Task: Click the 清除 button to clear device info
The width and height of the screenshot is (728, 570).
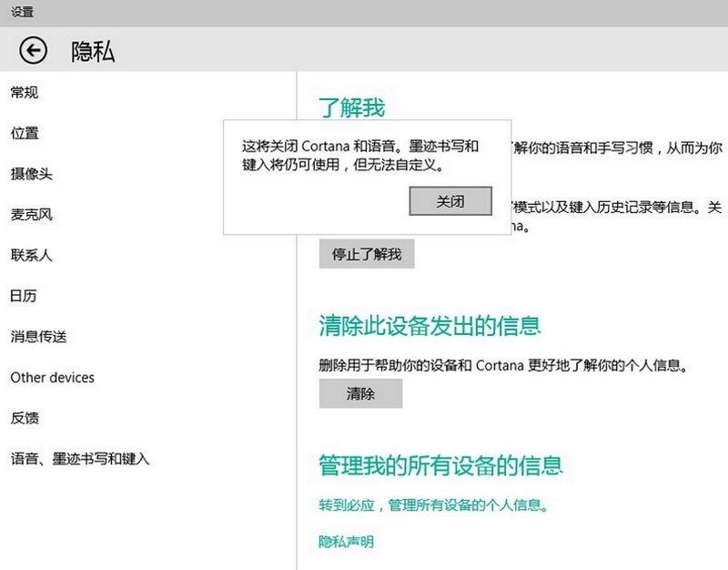Action: [360, 393]
